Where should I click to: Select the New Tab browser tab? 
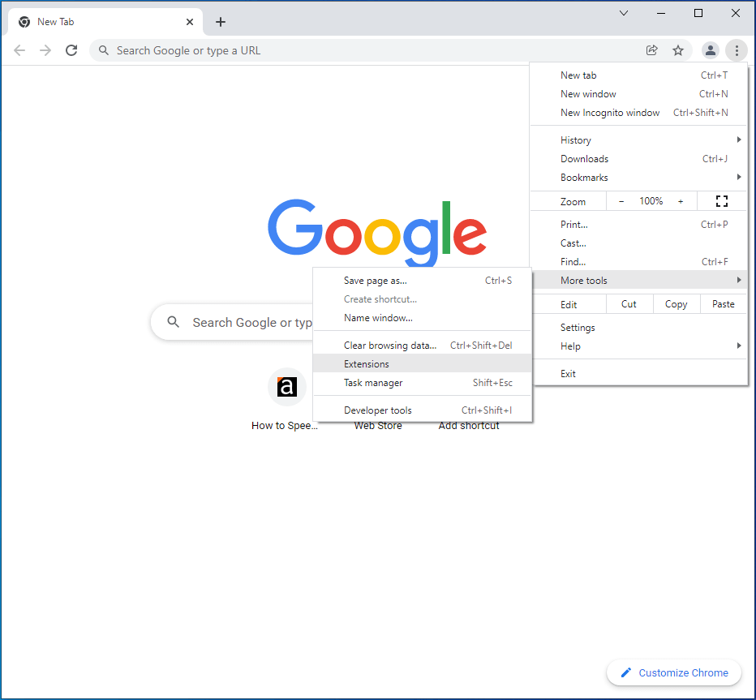pyautogui.click(x=57, y=21)
